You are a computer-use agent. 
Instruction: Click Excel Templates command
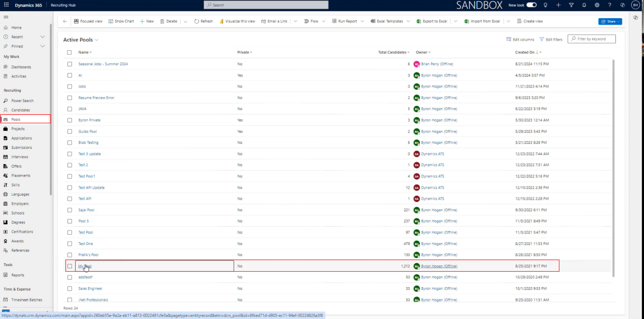(x=387, y=21)
